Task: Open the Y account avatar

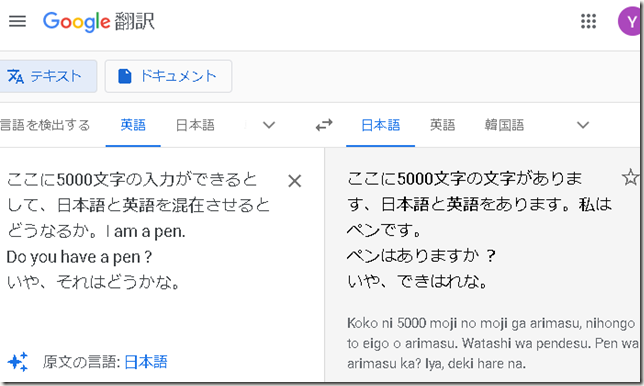Action: [630, 21]
